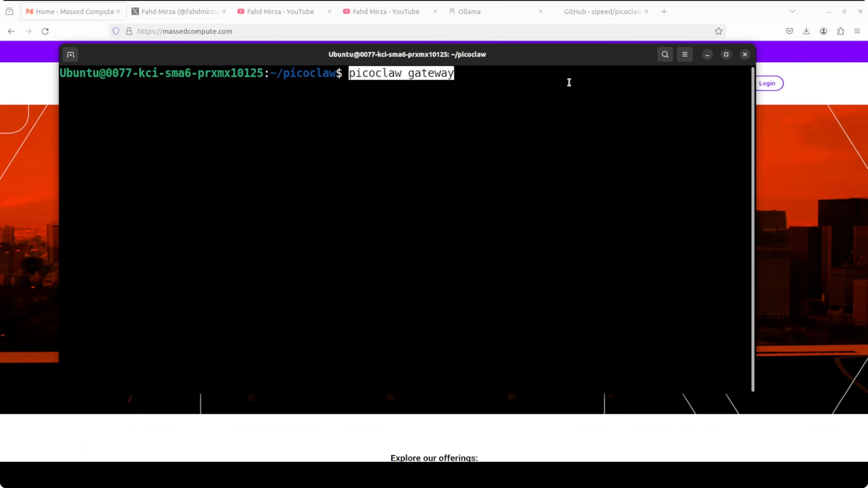Click the Firefox account icon
The image size is (868, 488).
pos(823,31)
